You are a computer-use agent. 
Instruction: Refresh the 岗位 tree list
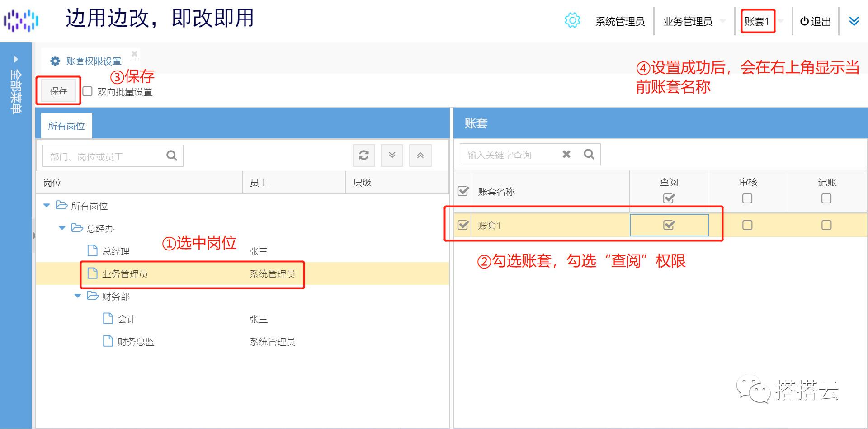tap(364, 156)
